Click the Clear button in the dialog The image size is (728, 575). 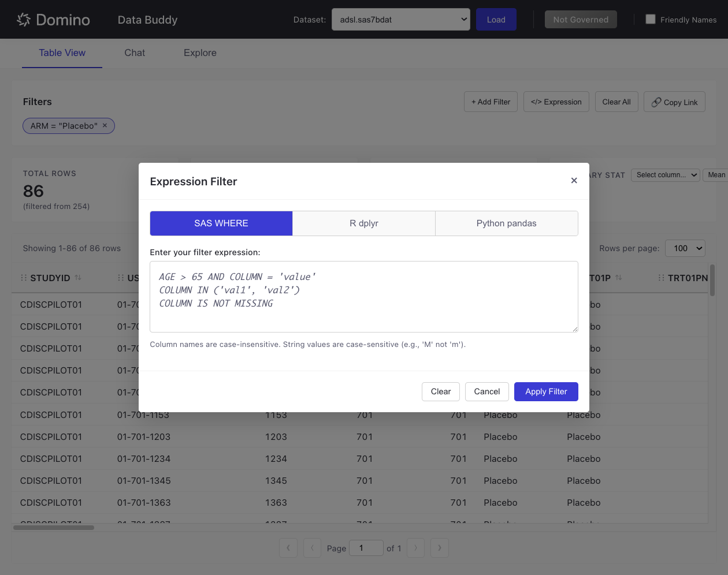coord(440,391)
